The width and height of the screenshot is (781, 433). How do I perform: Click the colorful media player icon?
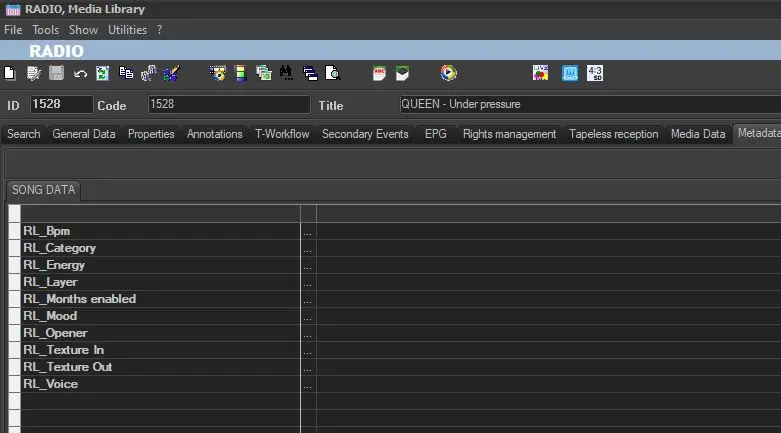[x=449, y=73]
